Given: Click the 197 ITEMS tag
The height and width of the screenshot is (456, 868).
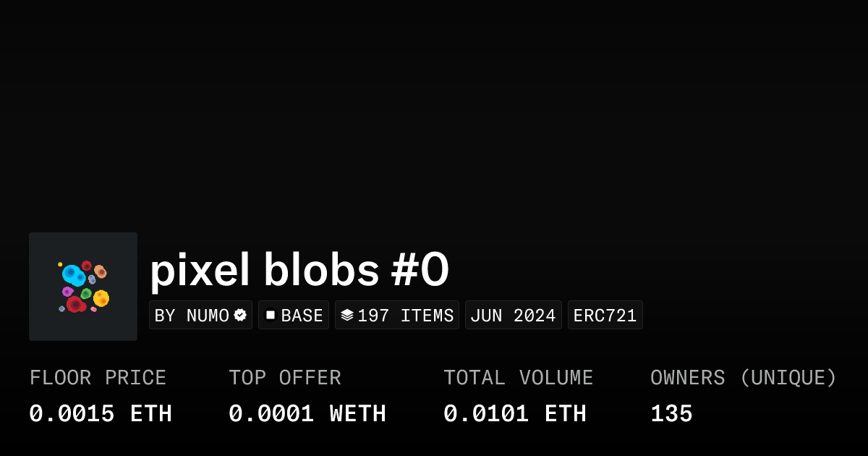Looking at the screenshot, I should coord(397,316).
